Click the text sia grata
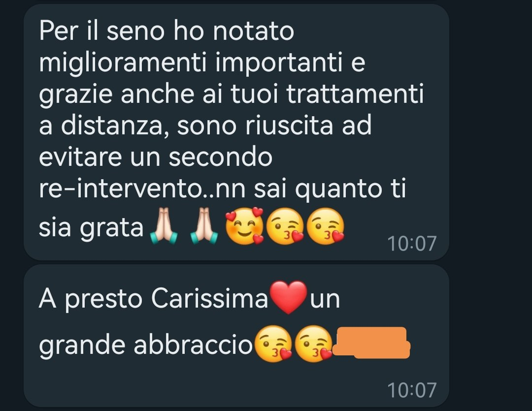Image resolution: width=532 pixels, height=411 pixels. point(91,227)
